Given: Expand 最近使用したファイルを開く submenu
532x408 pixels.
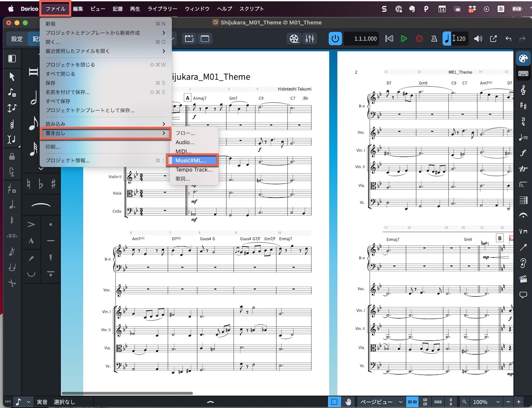Looking at the screenshot, I should click(x=106, y=51).
